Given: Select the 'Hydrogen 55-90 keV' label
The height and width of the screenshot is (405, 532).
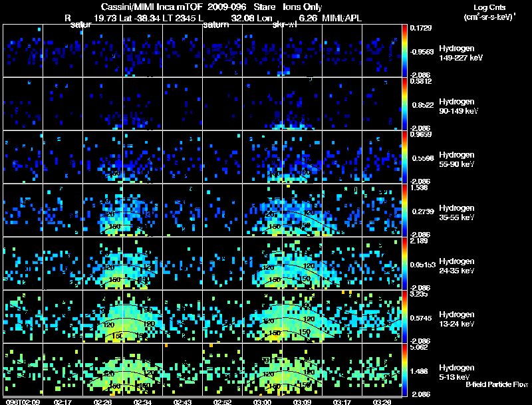Looking at the screenshot, I should pos(457,160).
